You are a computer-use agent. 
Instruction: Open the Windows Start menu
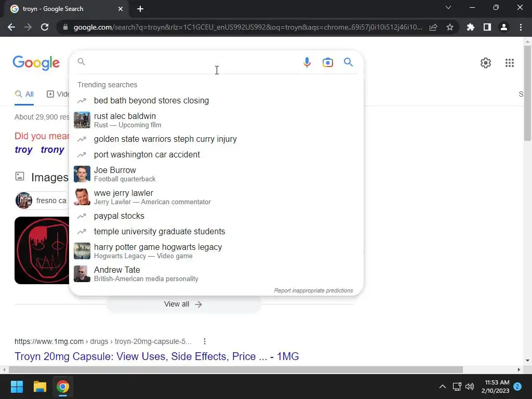(17, 387)
